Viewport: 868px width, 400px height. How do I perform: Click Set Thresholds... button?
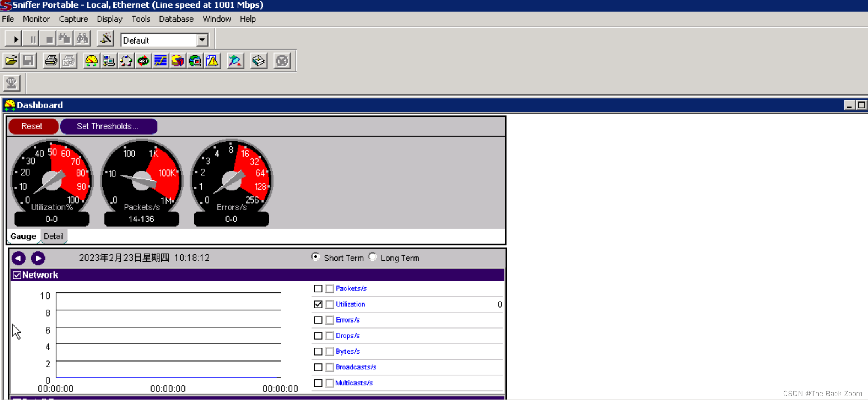[x=109, y=126]
